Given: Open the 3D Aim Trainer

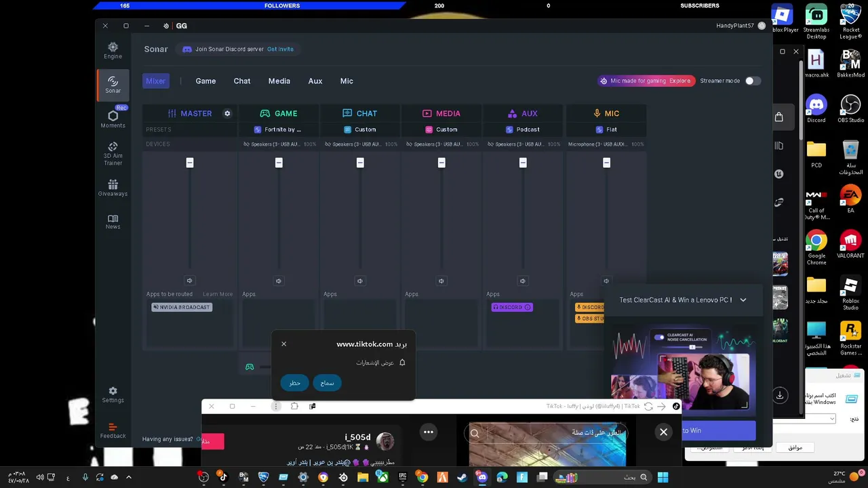Looking at the screenshot, I should coord(113,154).
